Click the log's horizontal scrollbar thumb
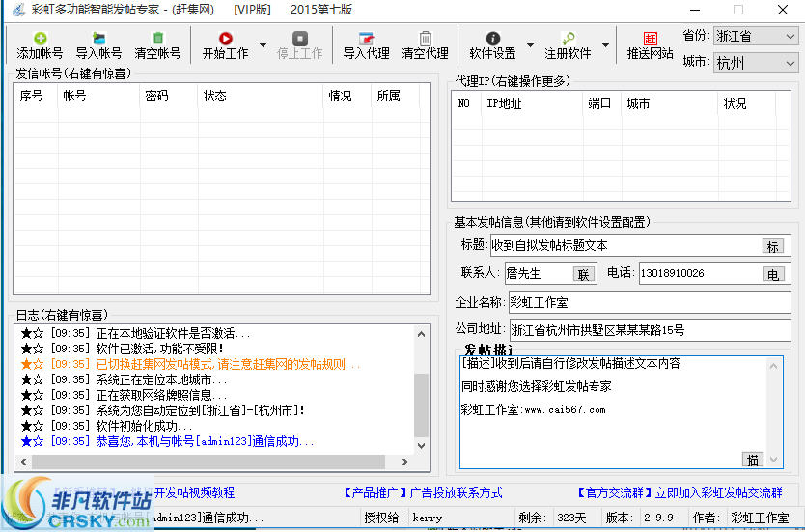The width and height of the screenshot is (805, 532). tap(208, 462)
